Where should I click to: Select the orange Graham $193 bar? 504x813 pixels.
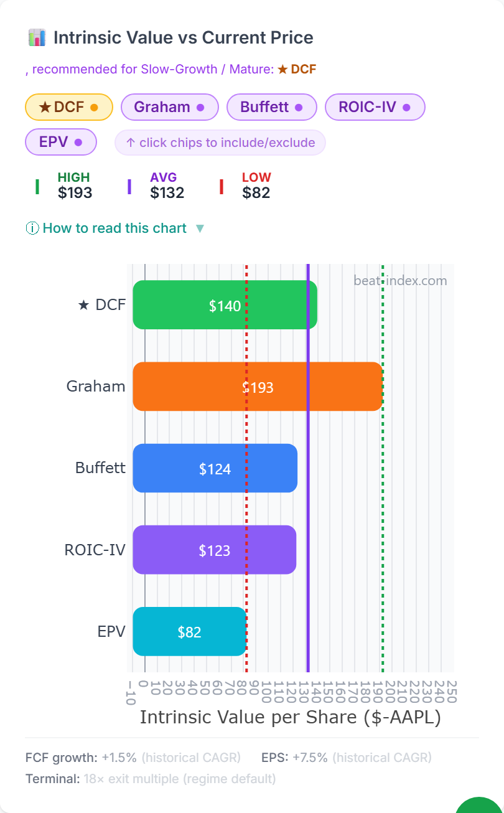click(258, 387)
